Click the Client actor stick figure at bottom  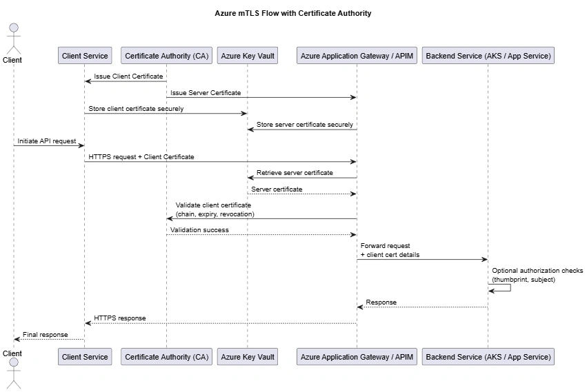[x=14, y=373]
